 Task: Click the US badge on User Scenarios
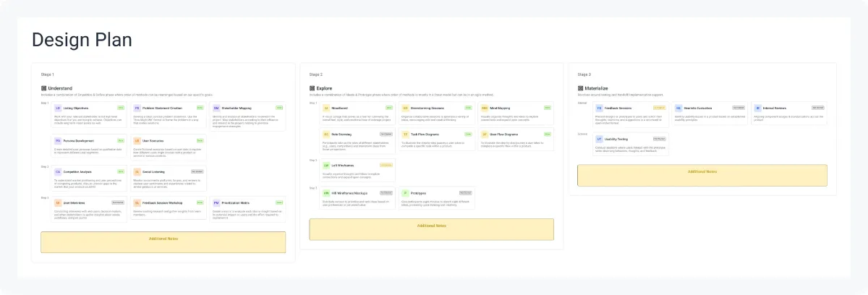[137, 141]
